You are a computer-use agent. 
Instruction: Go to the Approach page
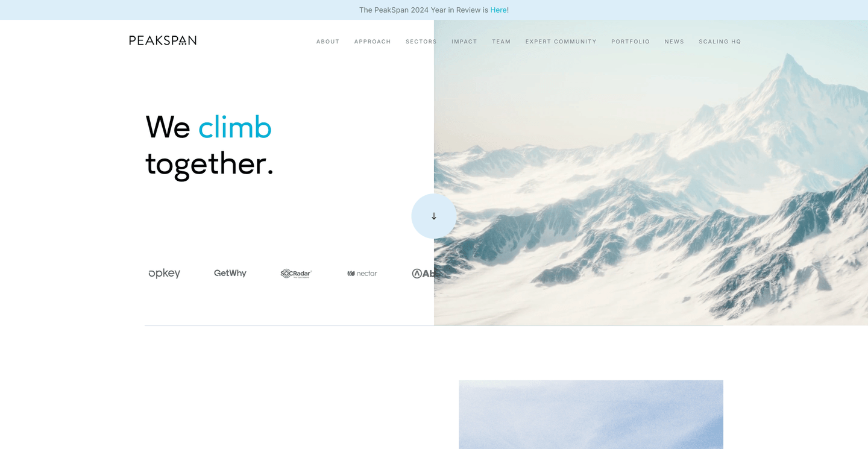click(x=373, y=42)
